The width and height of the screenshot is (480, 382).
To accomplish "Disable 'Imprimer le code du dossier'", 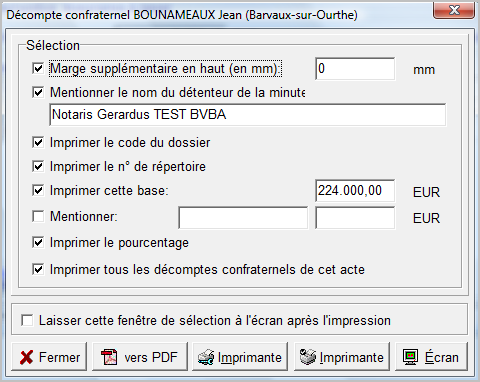I will pos(38,142).
